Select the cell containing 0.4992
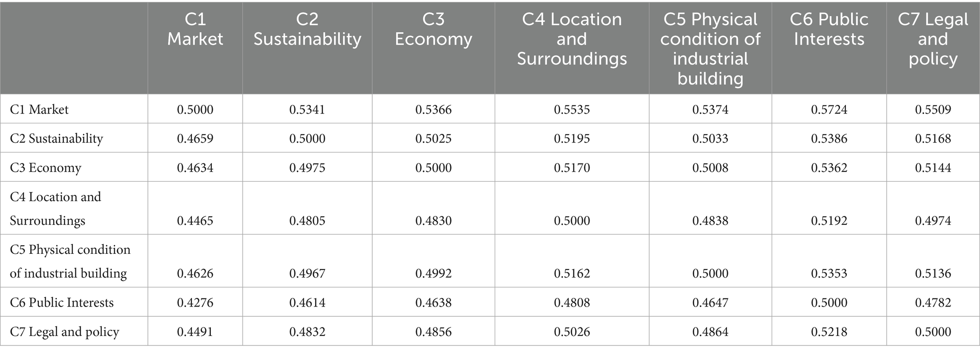Image resolution: width=980 pixels, height=354 pixels. [433, 273]
